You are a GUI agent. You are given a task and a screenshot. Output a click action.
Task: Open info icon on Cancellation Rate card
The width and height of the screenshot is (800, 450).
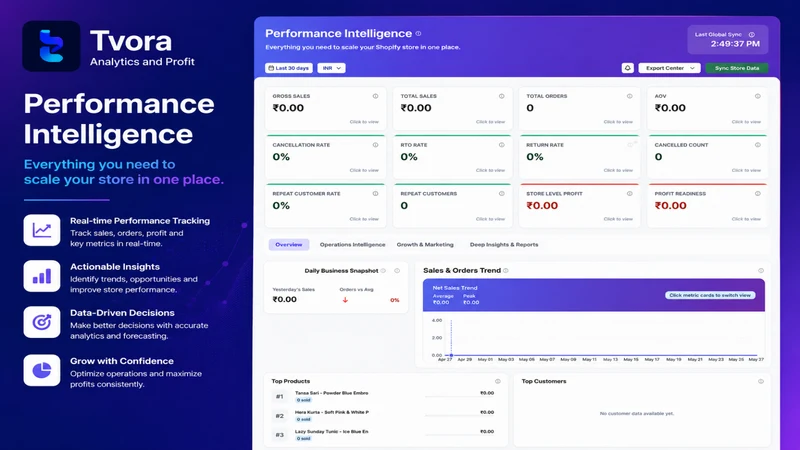tap(376, 145)
